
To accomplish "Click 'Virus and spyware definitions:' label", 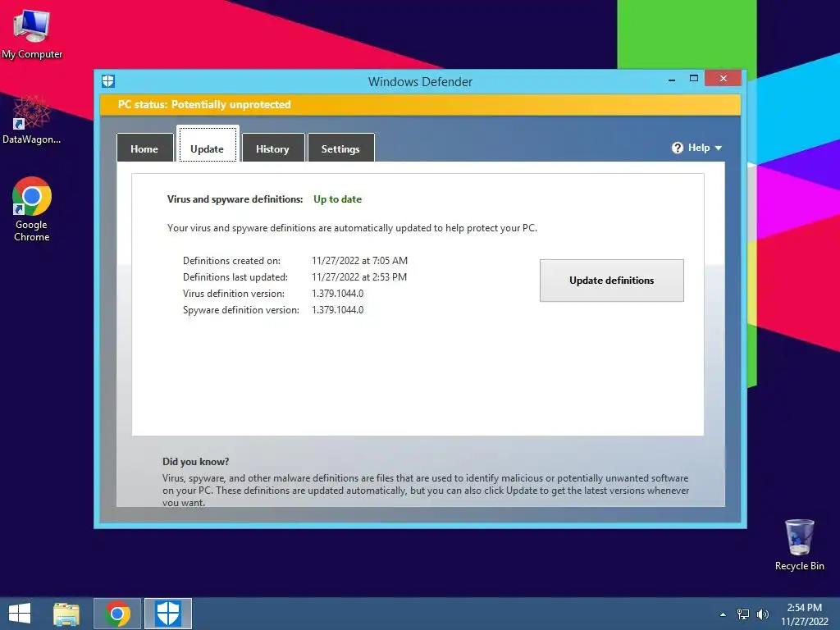I will pyautogui.click(x=235, y=199).
